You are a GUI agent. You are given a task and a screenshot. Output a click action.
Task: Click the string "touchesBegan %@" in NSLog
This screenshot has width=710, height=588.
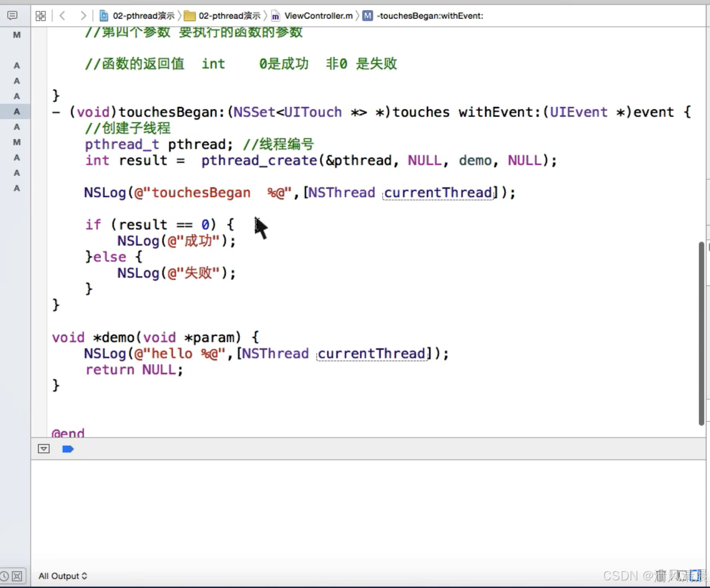click(213, 193)
